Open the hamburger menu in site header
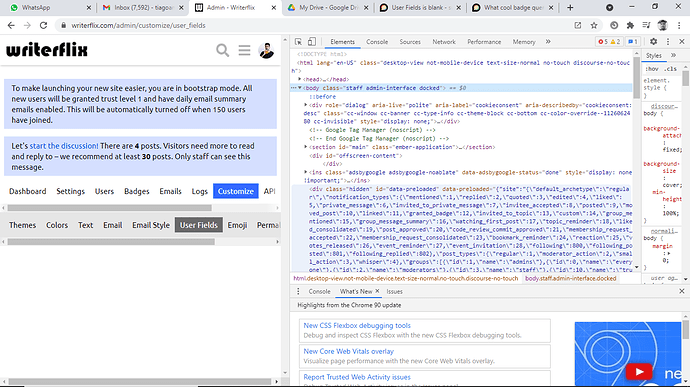690x387 pixels. (244, 50)
